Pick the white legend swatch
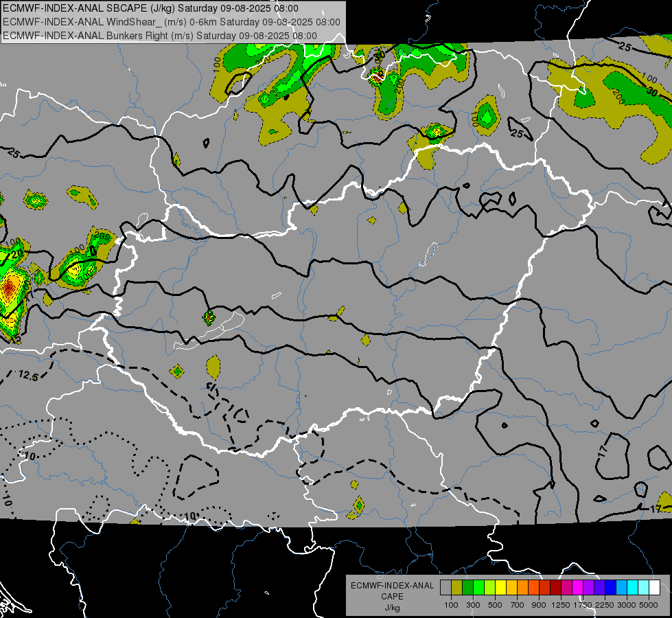Screen dimensions: 672x618 (x=654, y=587)
